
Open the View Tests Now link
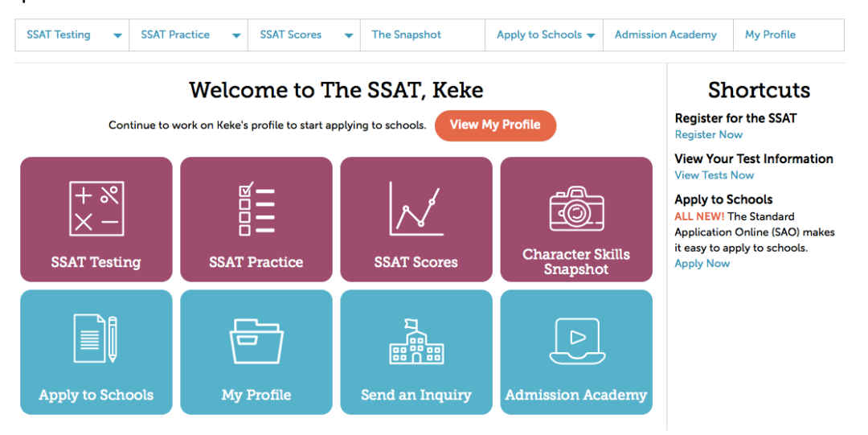pos(714,175)
